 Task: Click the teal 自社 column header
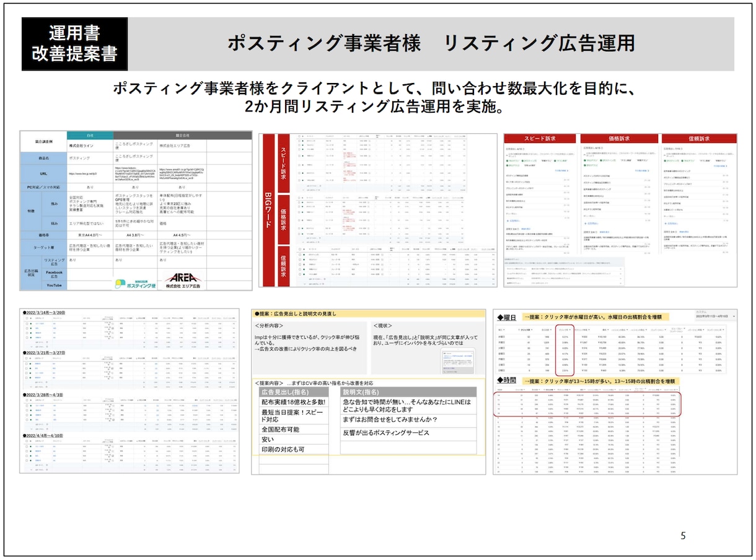pos(90,135)
